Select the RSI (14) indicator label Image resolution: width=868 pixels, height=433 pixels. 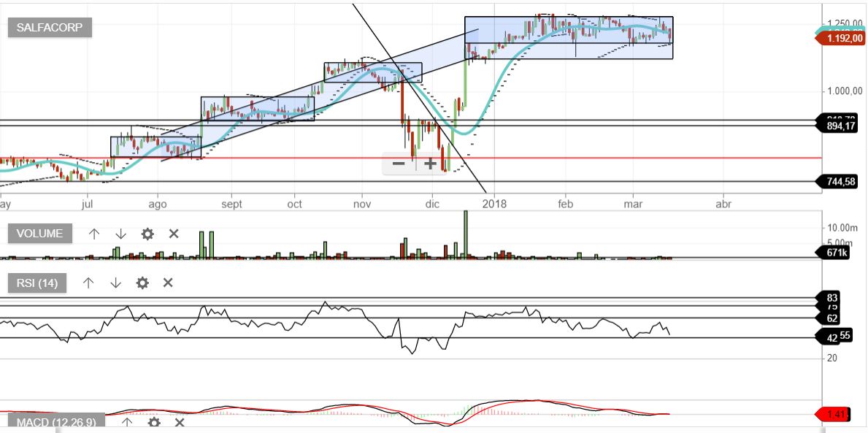[x=37, y=283]
